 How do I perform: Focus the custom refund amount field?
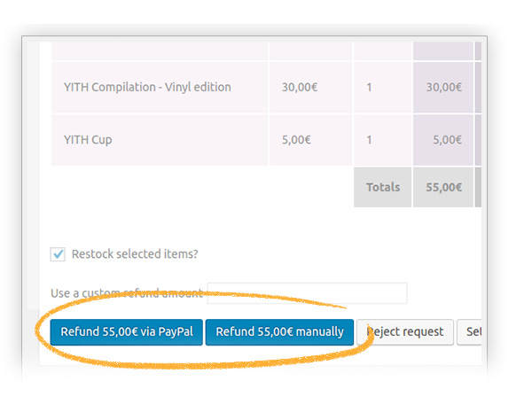pos(306,293)
